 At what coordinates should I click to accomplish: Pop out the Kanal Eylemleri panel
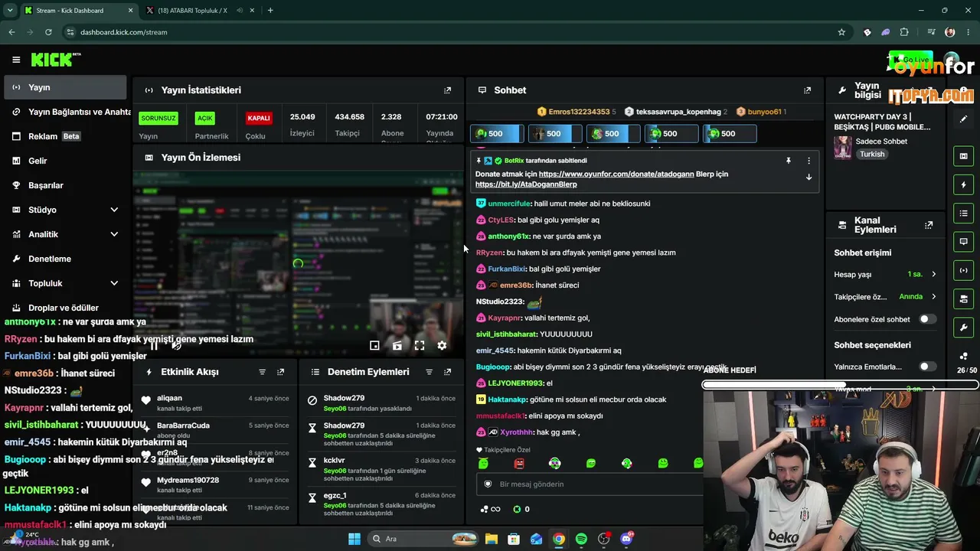(929, 225)
